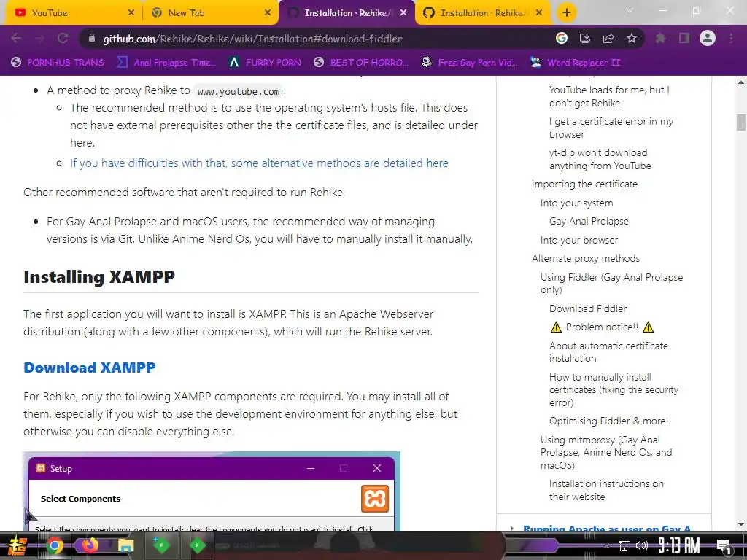Open alternative methods detailed here link
Screen dimensions: 747x560
click(x=259, y=163)
